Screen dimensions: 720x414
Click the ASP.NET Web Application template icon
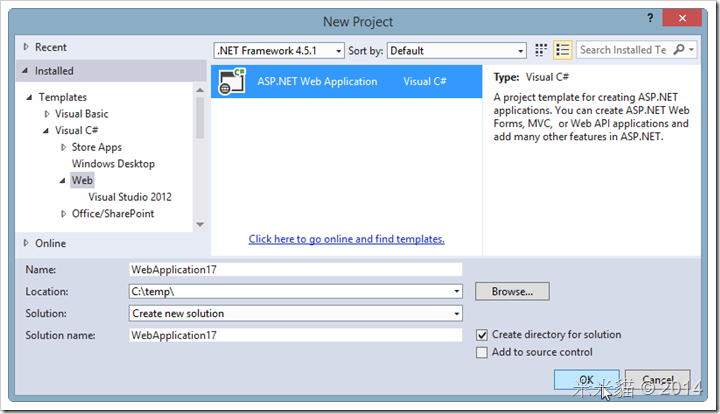(232, 81)
